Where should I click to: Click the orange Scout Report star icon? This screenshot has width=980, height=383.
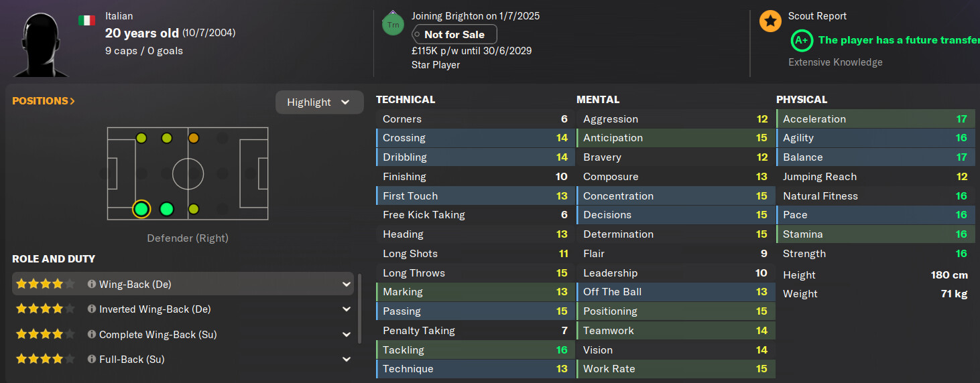click(770, 21)
